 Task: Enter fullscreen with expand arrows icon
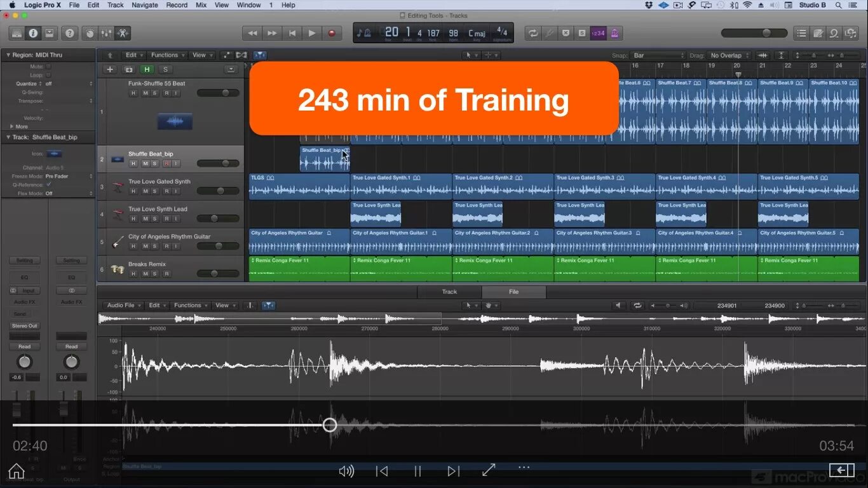(x=489, y=470)
